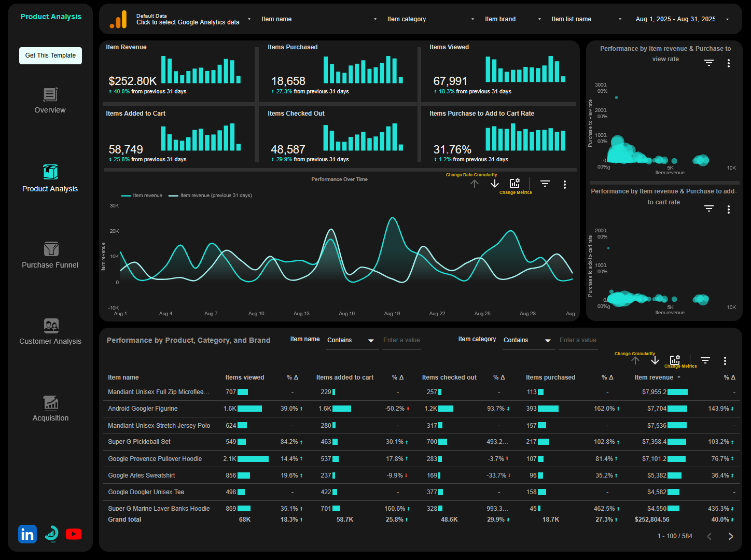Click the Get This Template button
The image size is (751, 560).
(x=50, y=55)
